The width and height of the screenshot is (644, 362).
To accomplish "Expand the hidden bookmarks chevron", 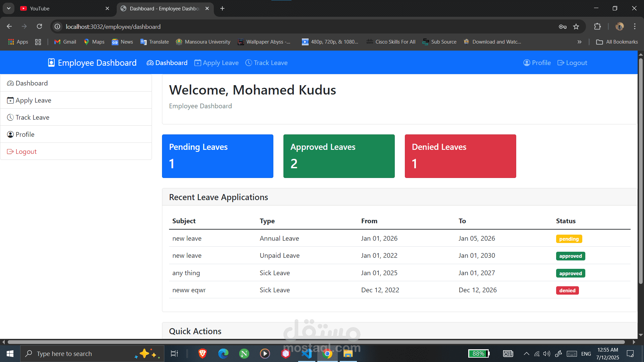I will tap(579, 42).
